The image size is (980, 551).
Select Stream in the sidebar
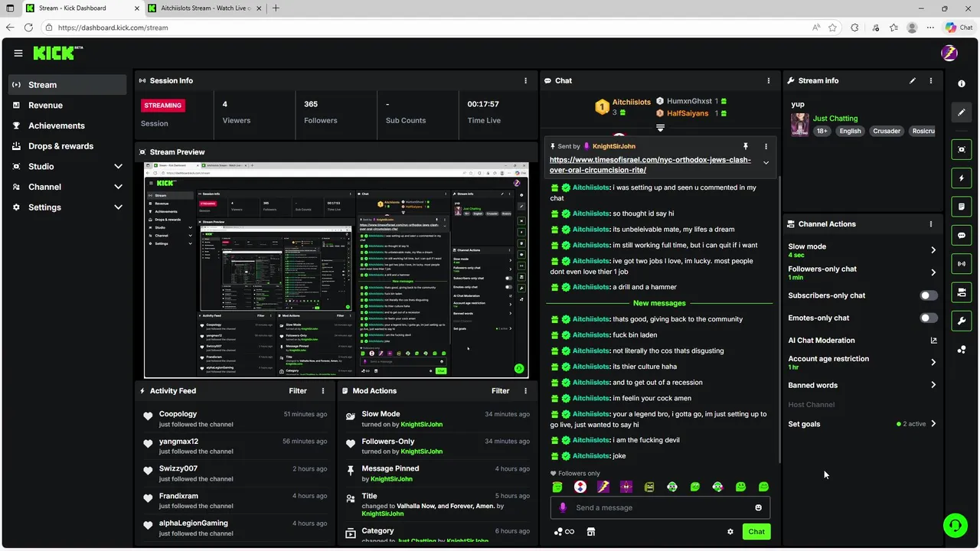click(67, 85)
